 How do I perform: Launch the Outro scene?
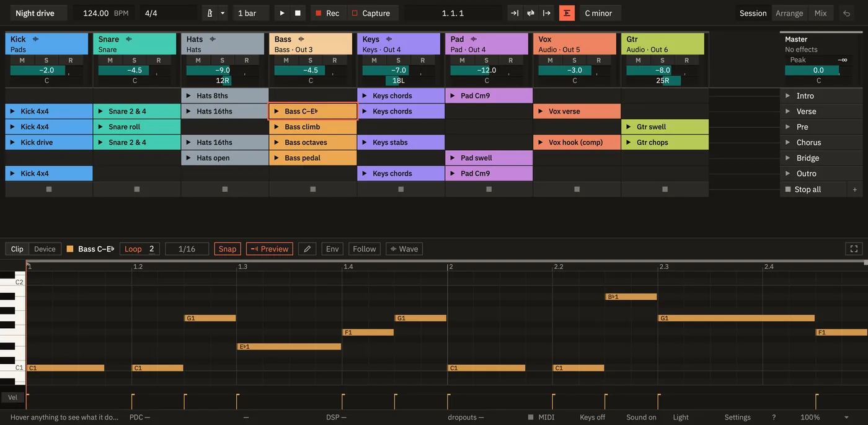click(x=787, y=174)
